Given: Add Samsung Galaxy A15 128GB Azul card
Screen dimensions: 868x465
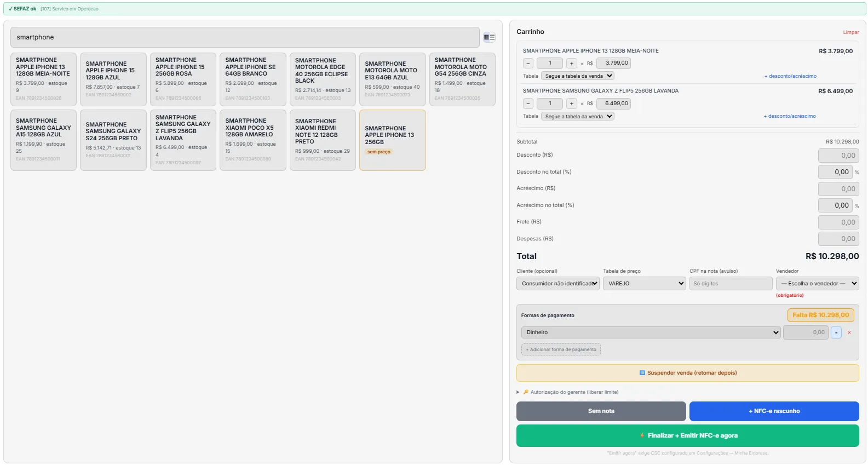Looking at the screenshot, I should click(44, 140).
